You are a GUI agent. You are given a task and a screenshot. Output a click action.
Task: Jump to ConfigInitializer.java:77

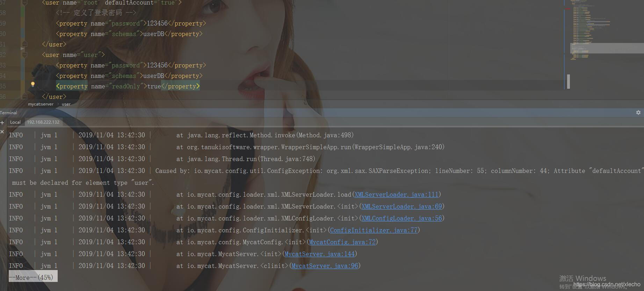click(374, 230)
